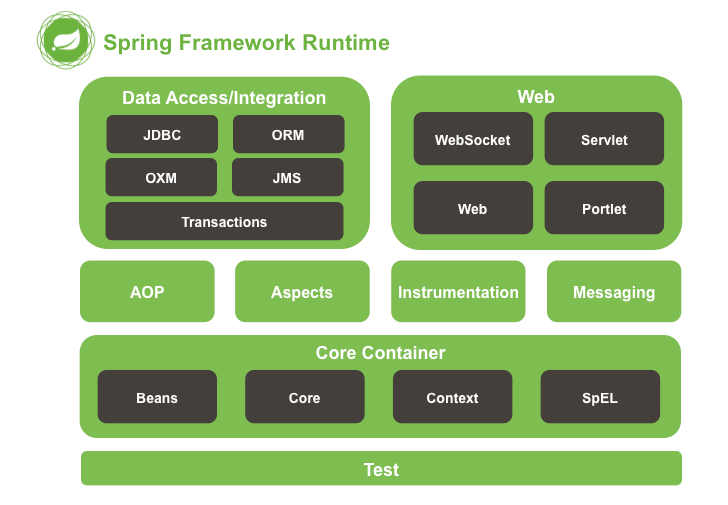Select the Core module box
Screen dimensions: 728x505
pyautogui.click(x=305, y=397)
